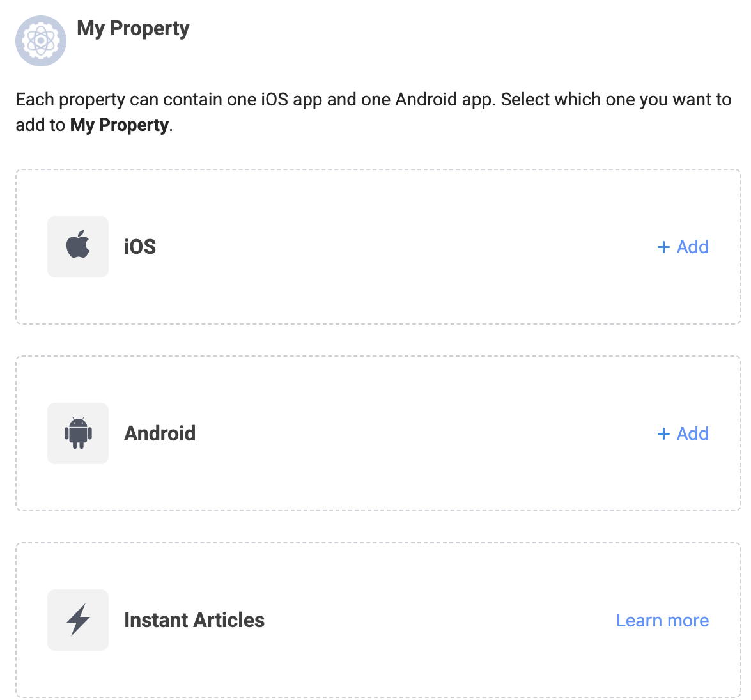Click the Instant Articles label
The width and height of the screenshot is (751, 700).
pos(194,620)
